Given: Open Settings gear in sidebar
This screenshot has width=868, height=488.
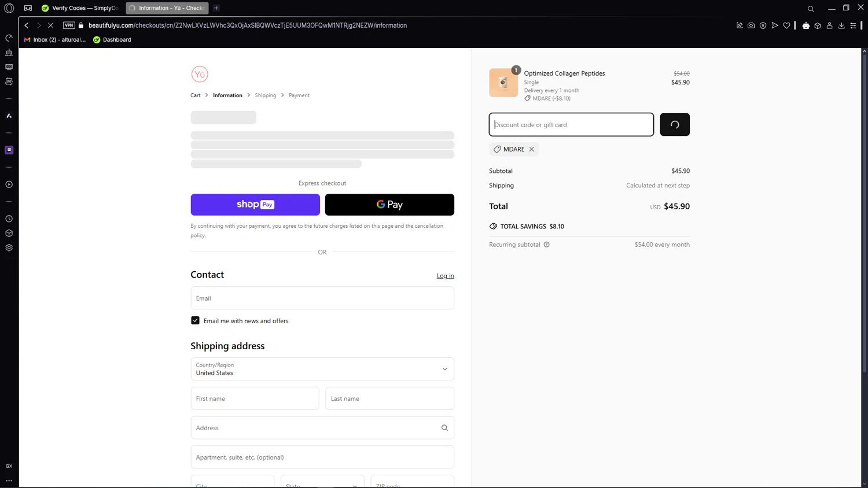Looking at the screenshot, I should pyautogui.click(x=9, y=247).
